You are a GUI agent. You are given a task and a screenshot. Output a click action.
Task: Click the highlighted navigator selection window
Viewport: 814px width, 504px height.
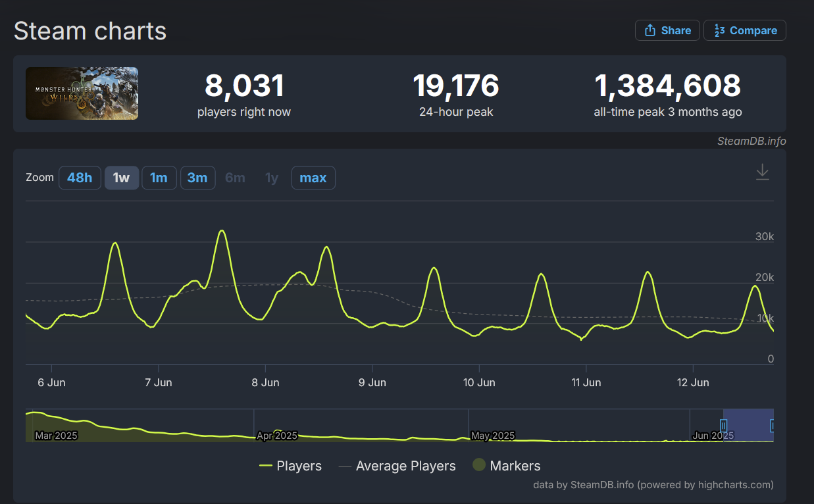pyautogui.click(x=748, y=425)
